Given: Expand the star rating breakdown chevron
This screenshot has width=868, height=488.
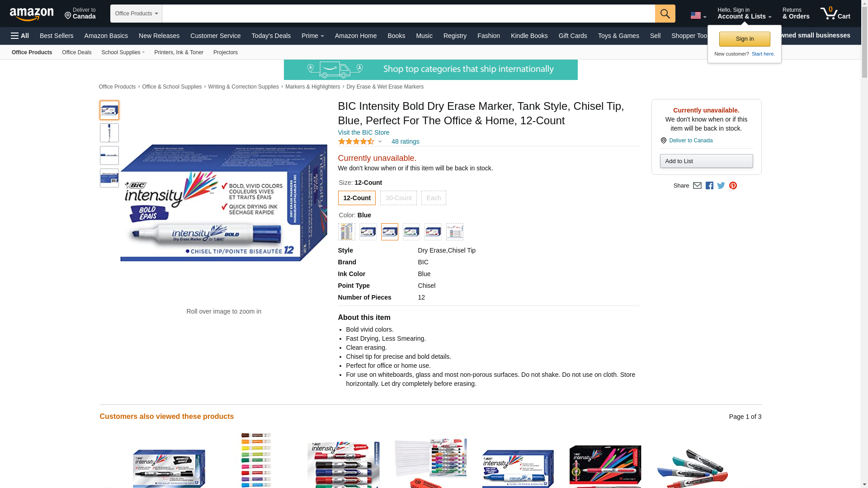Looking at the screenshot, I should point(380,141).
